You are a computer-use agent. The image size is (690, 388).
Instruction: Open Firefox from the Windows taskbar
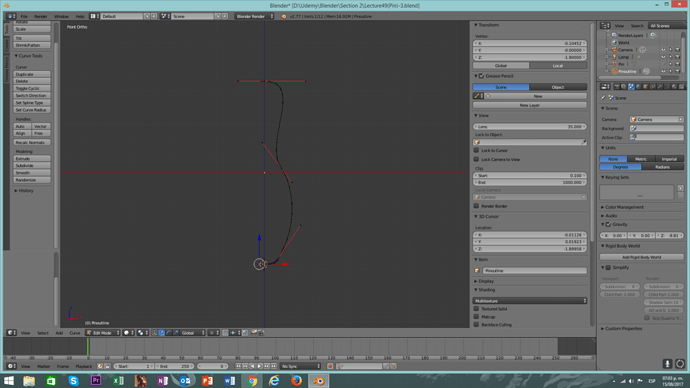297,381
